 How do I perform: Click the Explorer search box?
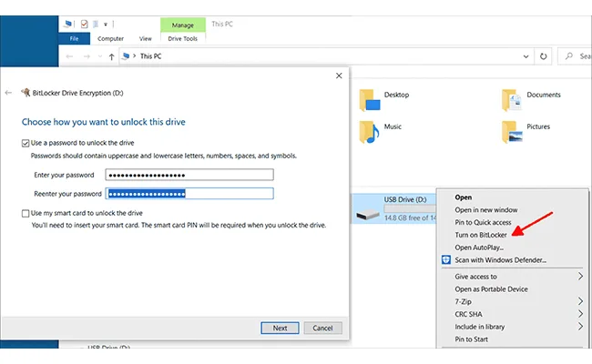pos(575,56)
